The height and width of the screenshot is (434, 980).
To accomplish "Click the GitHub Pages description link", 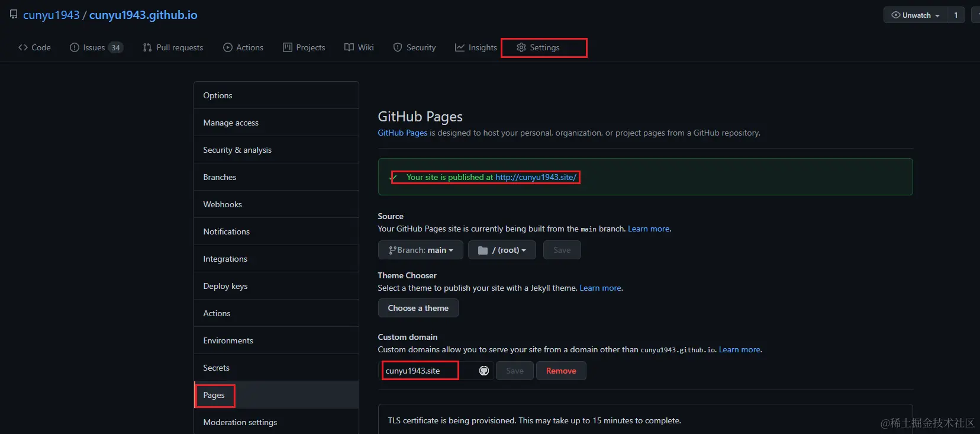I will click(402, 133).
